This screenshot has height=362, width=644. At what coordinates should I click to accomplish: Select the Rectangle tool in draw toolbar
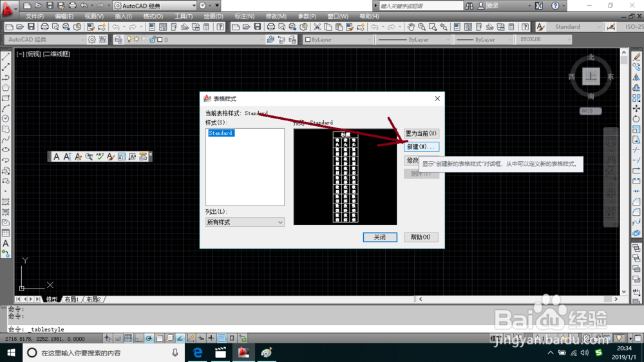(x=6, y=98)
